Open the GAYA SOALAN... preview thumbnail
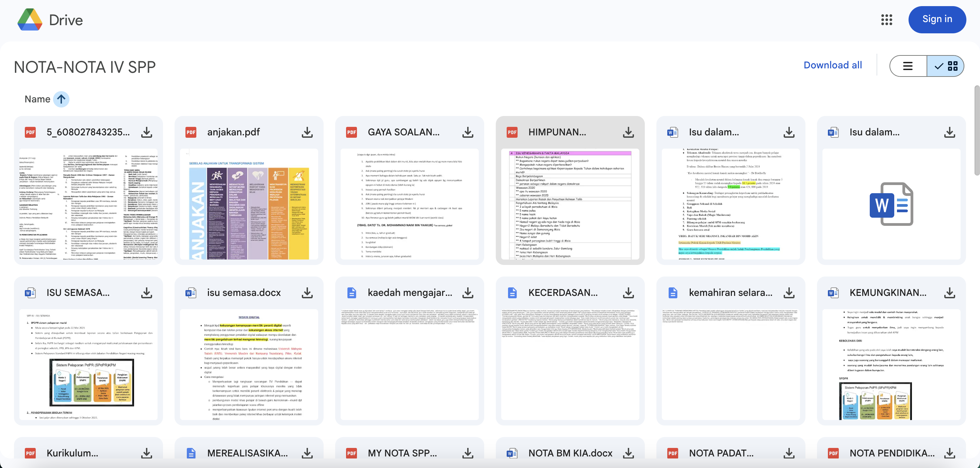 click(x=409, y=204)
